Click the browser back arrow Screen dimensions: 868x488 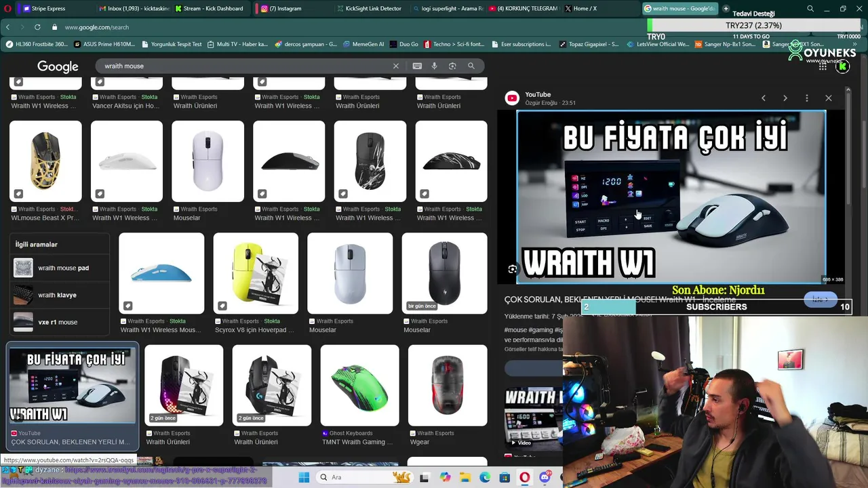pyautogui.click(x=7, y=27)
